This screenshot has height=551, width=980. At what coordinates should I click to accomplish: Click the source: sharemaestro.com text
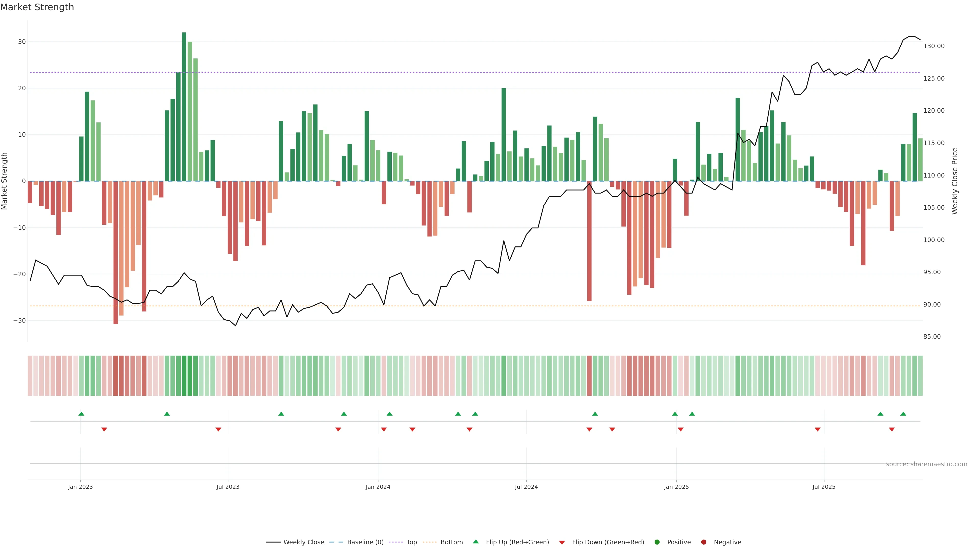tap(926, 464)
